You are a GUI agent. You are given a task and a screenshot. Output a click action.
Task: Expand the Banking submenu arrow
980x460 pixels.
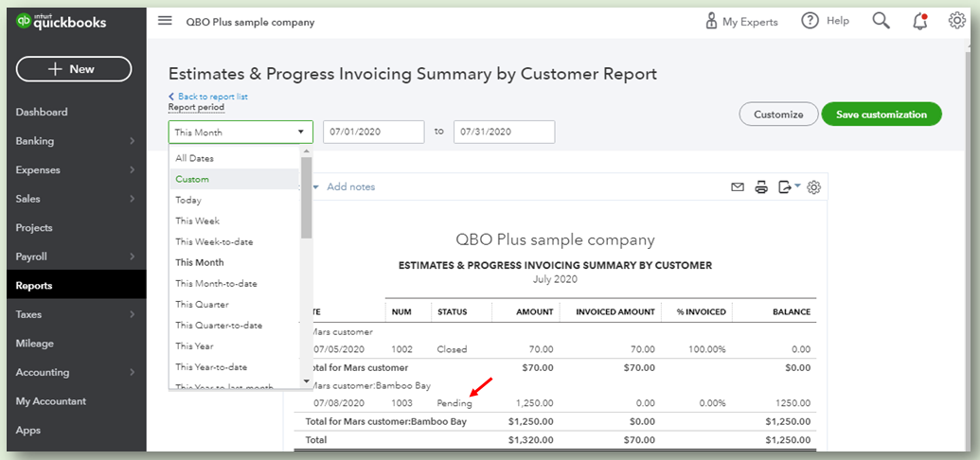[x=132, y=141]
